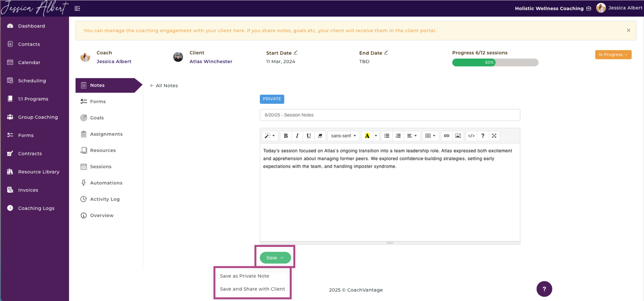Click the eraser remove-formatting icon
644x301 pixels.
[320, 136]
